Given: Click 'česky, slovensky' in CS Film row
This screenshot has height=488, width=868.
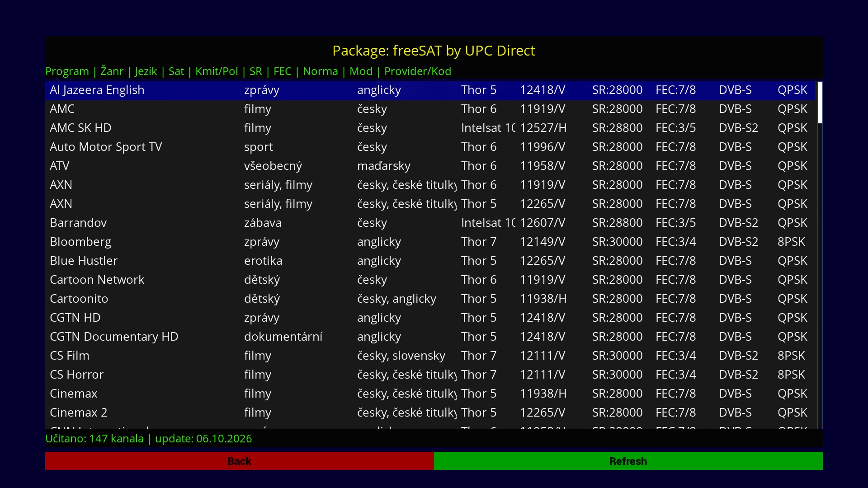Looking at the screenshot, I should [401, 356].
